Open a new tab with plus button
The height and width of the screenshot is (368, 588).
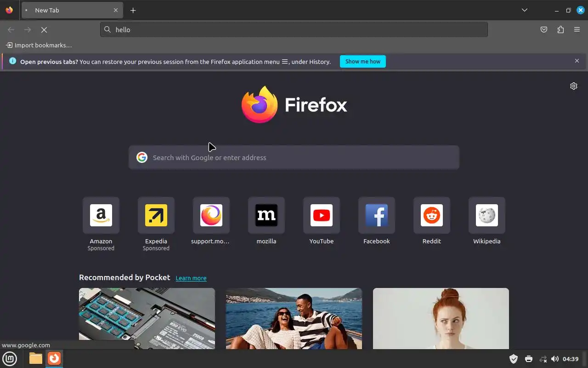tap(133, 10)
